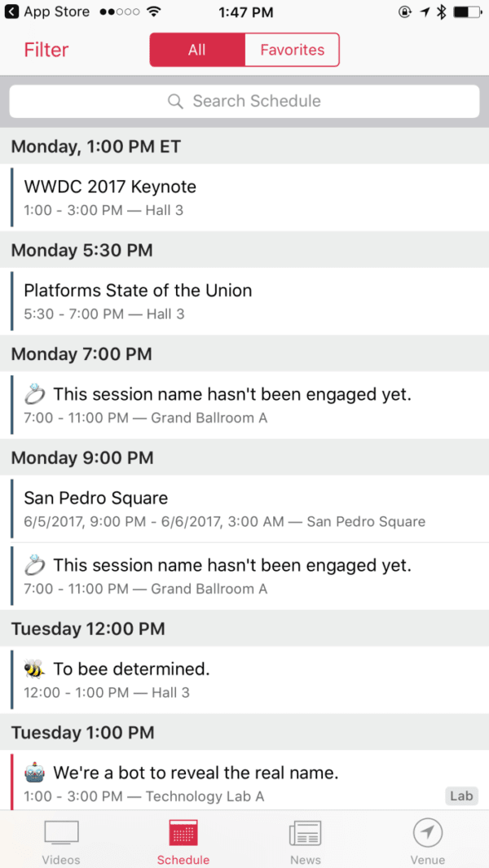Image resolution: width=489 pixels, height=868 pixels.
Task: Open the bot to reveal session
Action: (x=228, y=783)
